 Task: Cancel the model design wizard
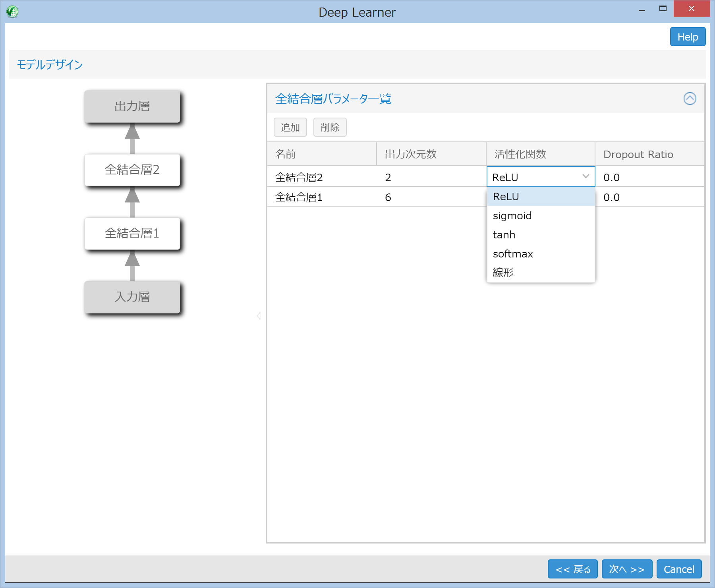click(678, 569)
